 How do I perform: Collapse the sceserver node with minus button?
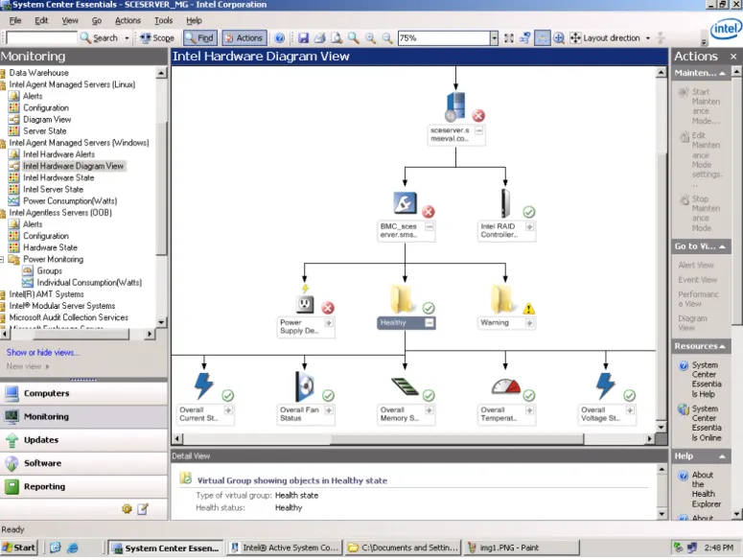479,130
